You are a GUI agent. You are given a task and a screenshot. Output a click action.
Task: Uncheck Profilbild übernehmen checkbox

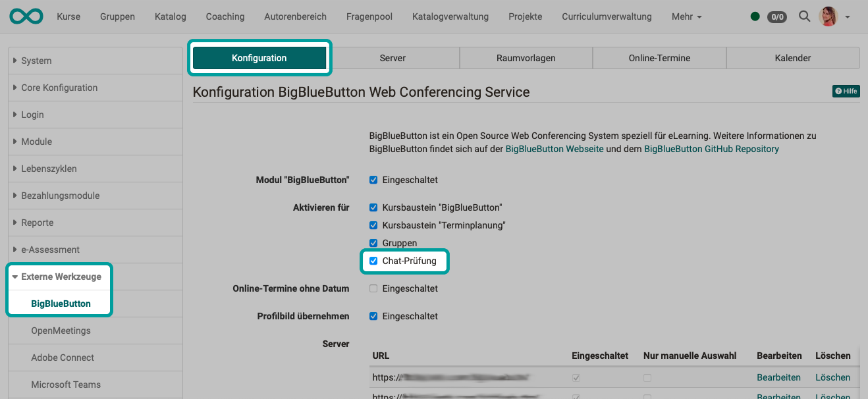(373, 316)
